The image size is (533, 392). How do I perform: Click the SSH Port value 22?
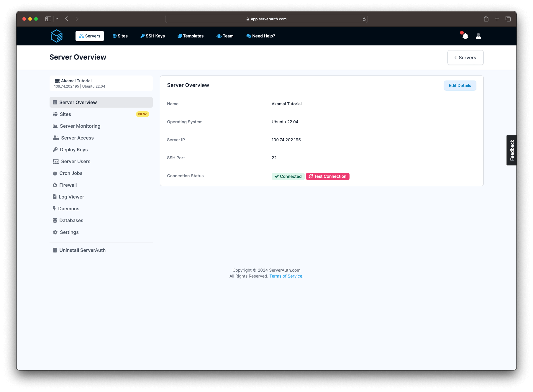coord(274,158)
